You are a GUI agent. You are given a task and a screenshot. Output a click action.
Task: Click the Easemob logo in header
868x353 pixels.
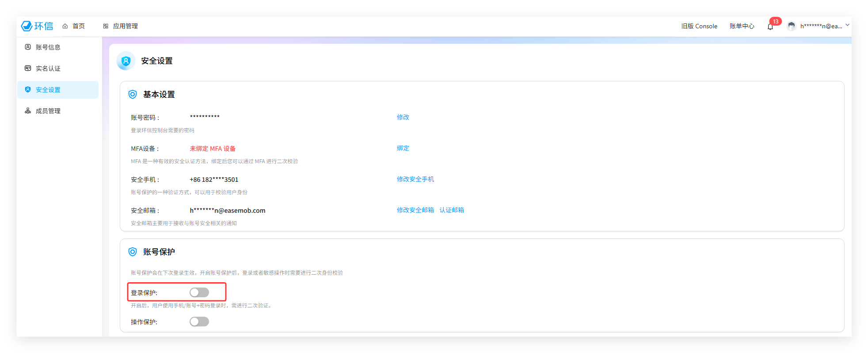click(x=37, y=26)
